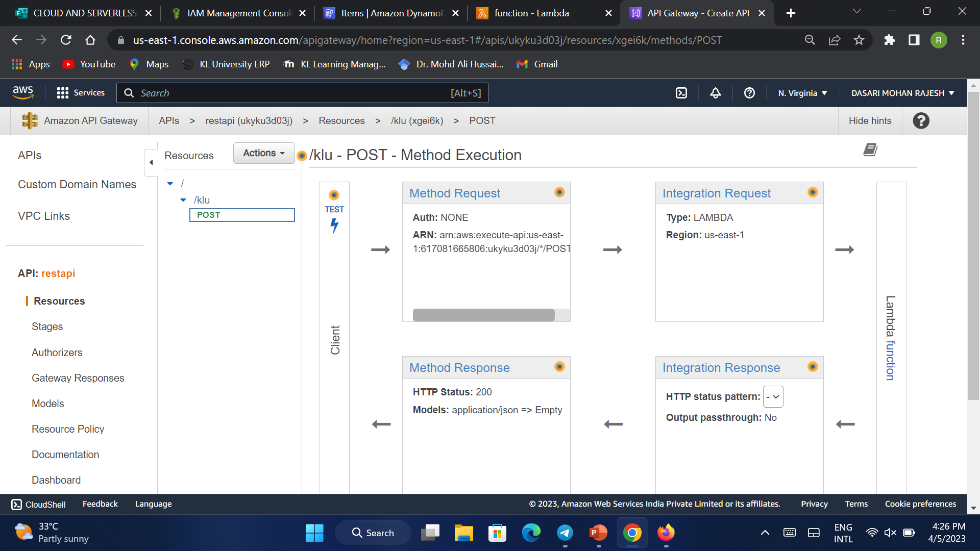
Task: Click the hint dot on Integration Response
Action: coord(813,367)
